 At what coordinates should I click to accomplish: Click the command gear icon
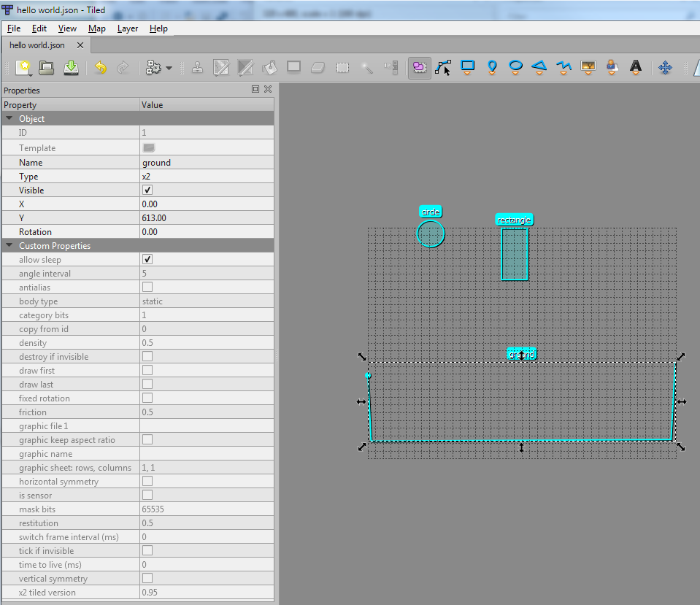click(153, 68)
